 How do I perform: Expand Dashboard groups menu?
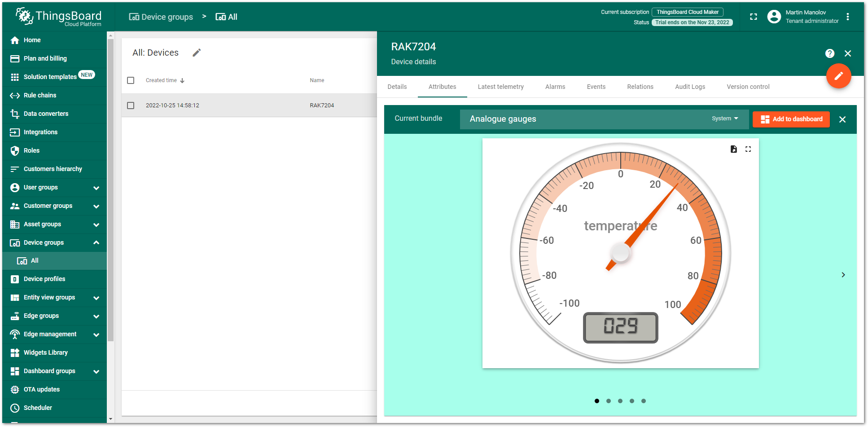click(x=96, y=371)
